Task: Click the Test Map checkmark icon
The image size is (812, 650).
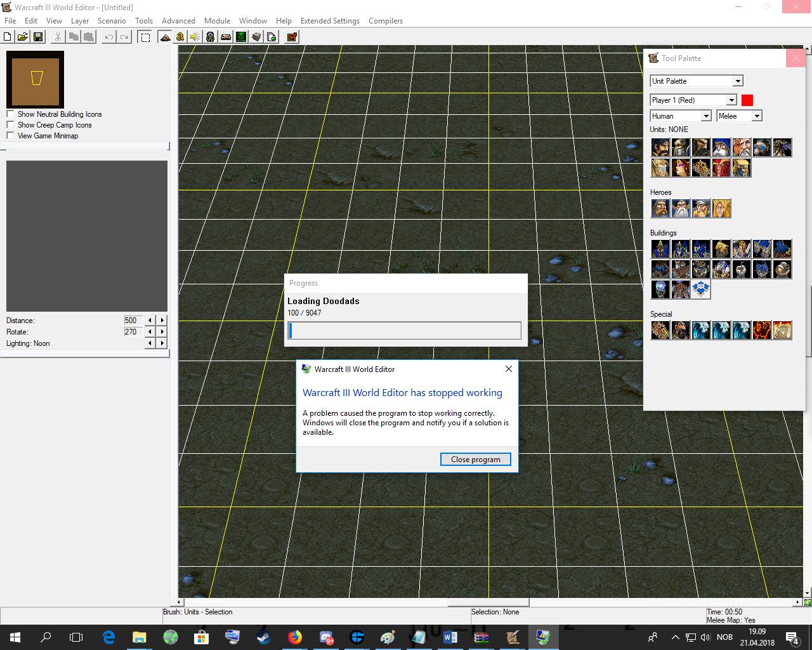Action: coord(292,37)
